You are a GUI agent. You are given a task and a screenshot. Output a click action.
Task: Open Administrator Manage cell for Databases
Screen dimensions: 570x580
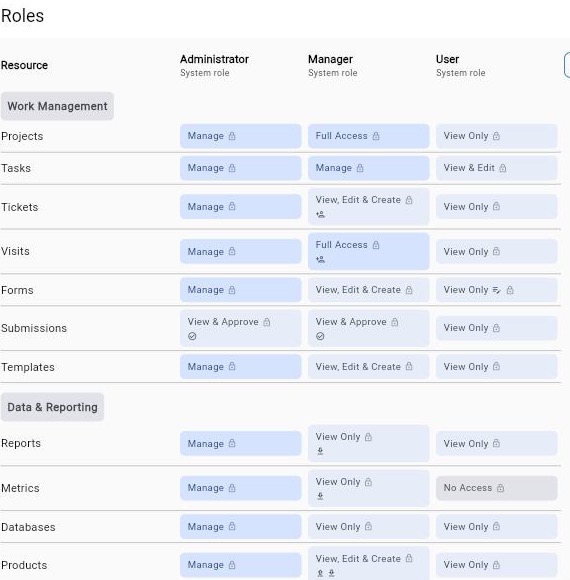coord(241,526)
